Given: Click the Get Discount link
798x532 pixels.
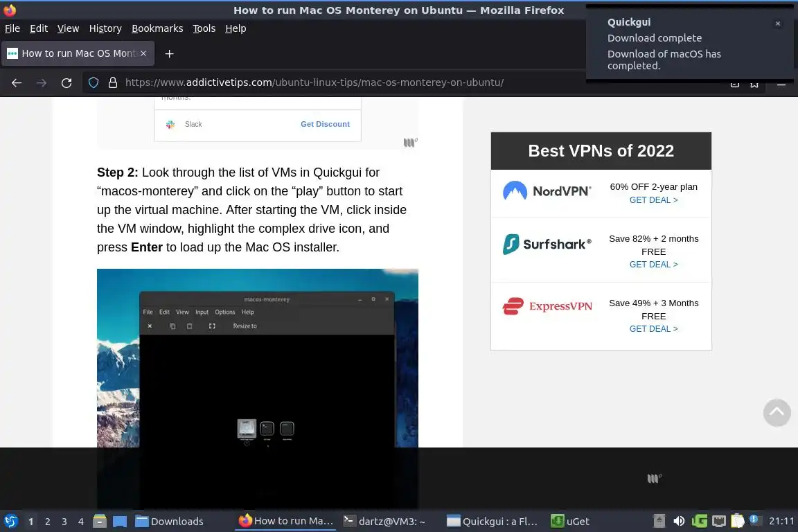Looking at the screenshot, I should [x=325, y=124].
